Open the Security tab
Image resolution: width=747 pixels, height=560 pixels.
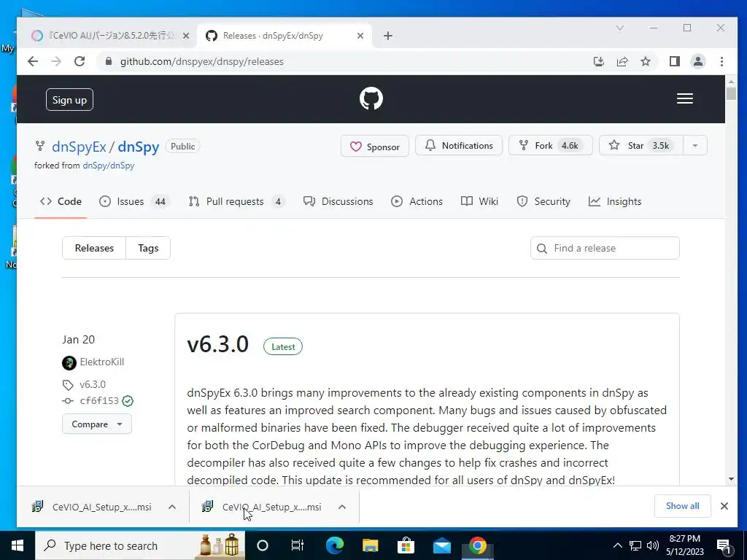pyautogui.click(x=543, y=201)
